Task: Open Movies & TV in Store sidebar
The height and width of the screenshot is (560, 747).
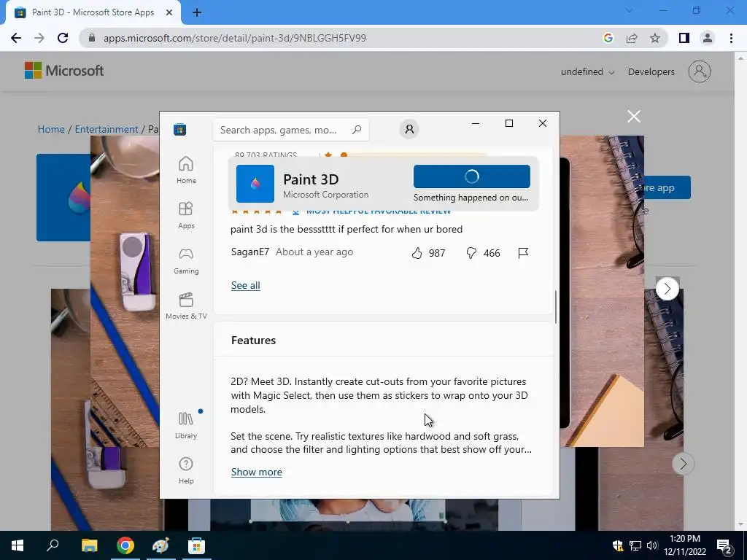Action: tap(186, 306)
